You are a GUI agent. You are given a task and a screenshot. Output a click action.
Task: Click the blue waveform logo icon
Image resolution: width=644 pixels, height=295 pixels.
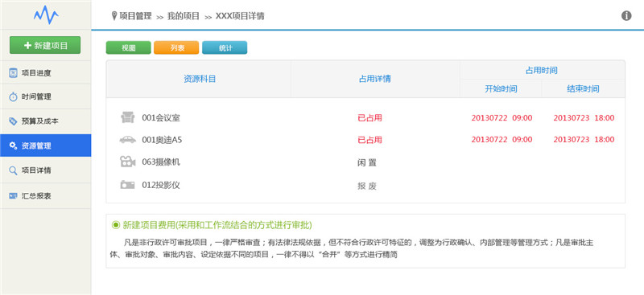[x=46, y=15]
